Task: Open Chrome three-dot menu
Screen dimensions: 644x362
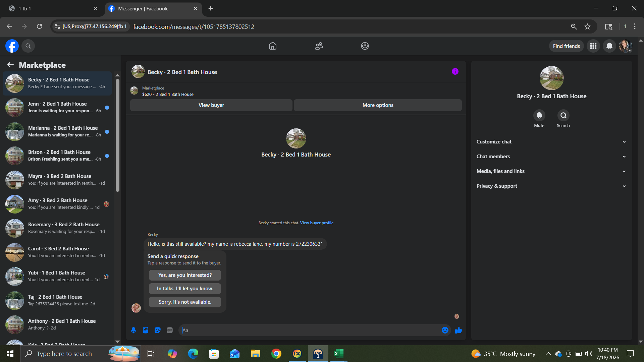Action: [x=635, y=26]
